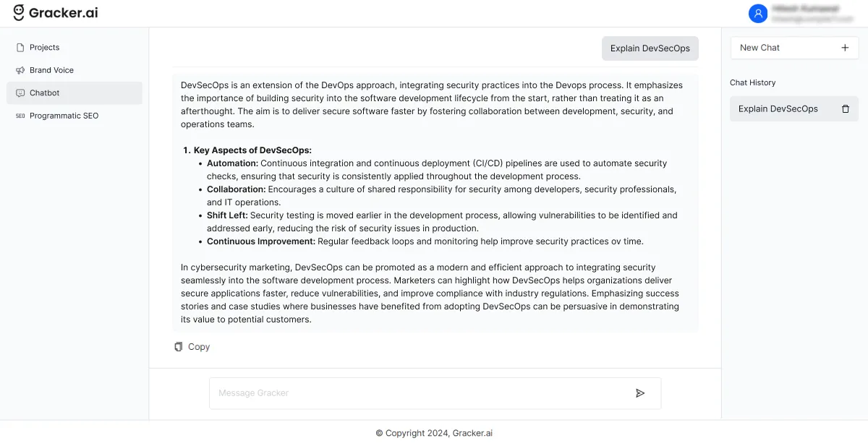Select the Explain DevSecOps chat from history
The image size is (868, 446).
(778, 108)
